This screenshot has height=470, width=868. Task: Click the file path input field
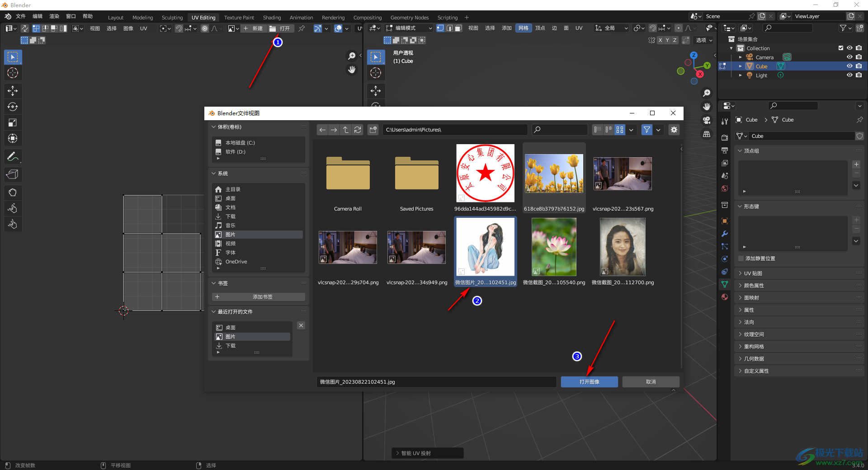pos(454,130)
